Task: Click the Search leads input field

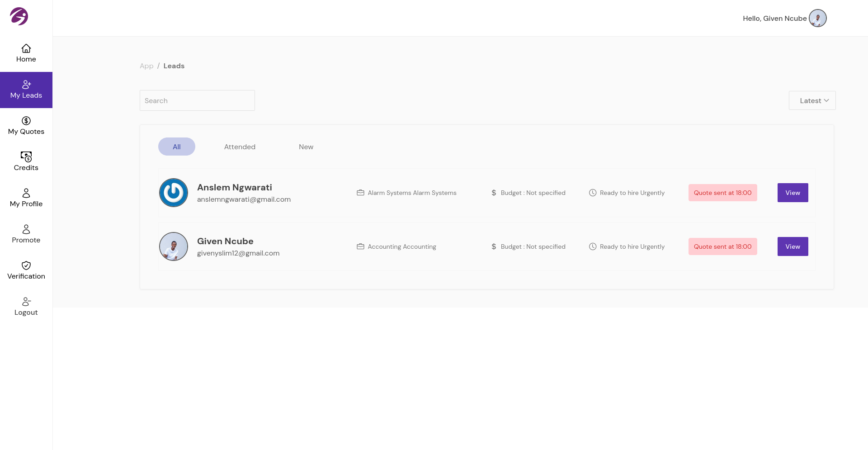Action: click(197, 100)
